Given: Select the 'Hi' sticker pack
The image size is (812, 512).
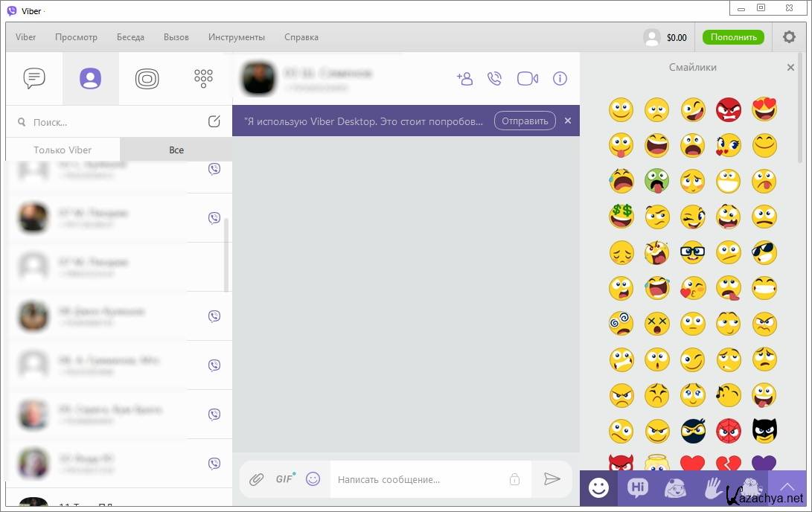Looking at the screenshot, I should click(638, 488).
